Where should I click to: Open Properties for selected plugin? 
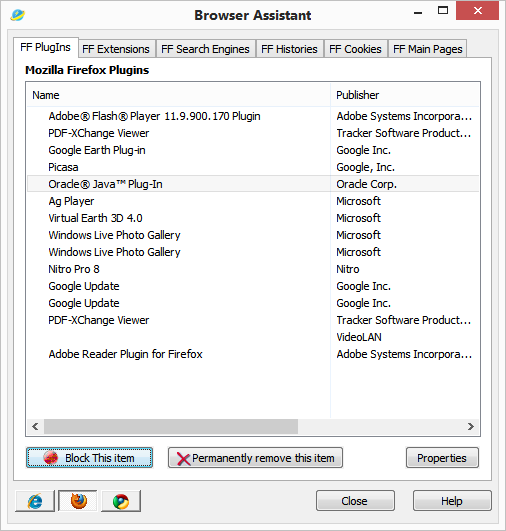click(442, 458)
